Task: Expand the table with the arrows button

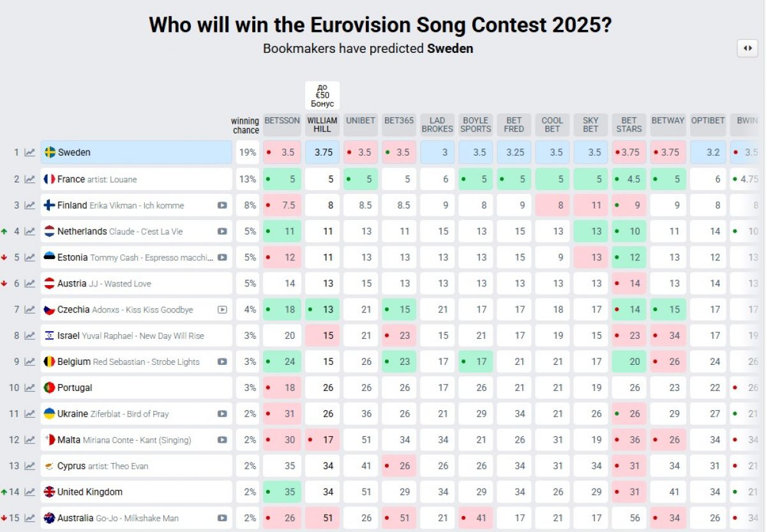Action: pos(747,48)
